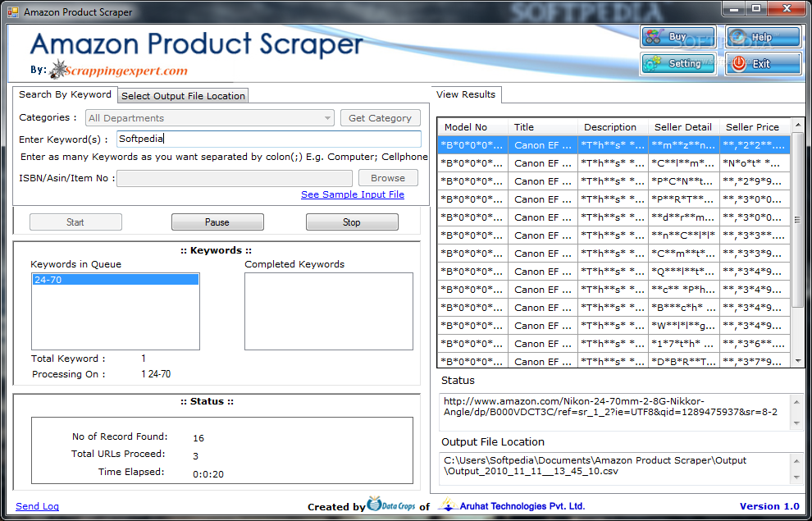Screen dimensions: 812x521
Task: Click Exit with the red power icon
Action: click(x=763, y=64)
